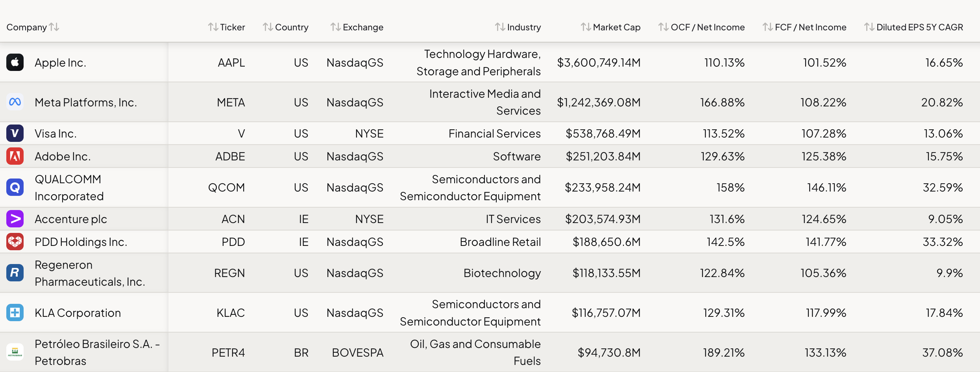Sort by OCF / Net Income header label

pos(708,27)
